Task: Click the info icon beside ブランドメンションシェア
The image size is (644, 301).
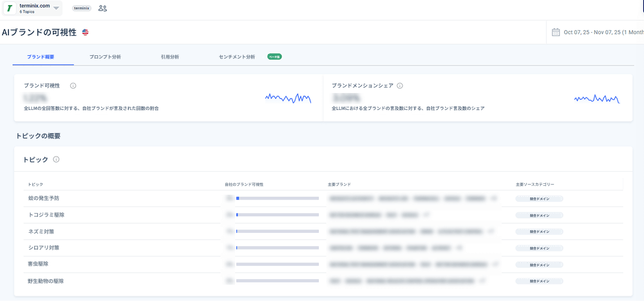Action: point(400,86)
